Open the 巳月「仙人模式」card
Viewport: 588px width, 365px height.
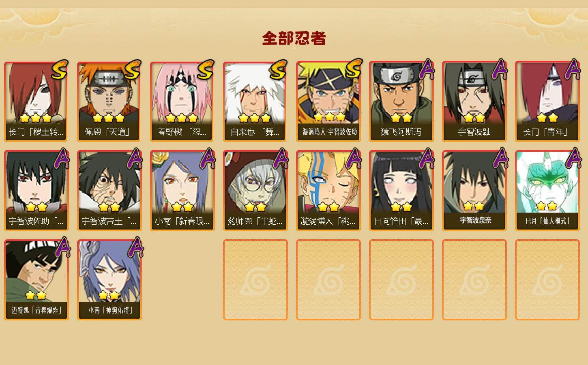[x=547, y=191]
